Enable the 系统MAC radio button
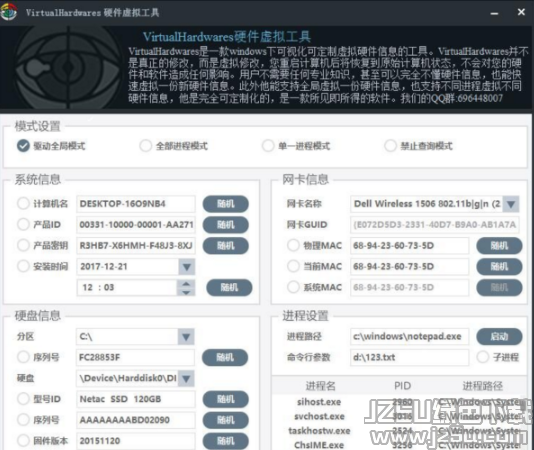This screenshot has height=450, width=534. 293,287
